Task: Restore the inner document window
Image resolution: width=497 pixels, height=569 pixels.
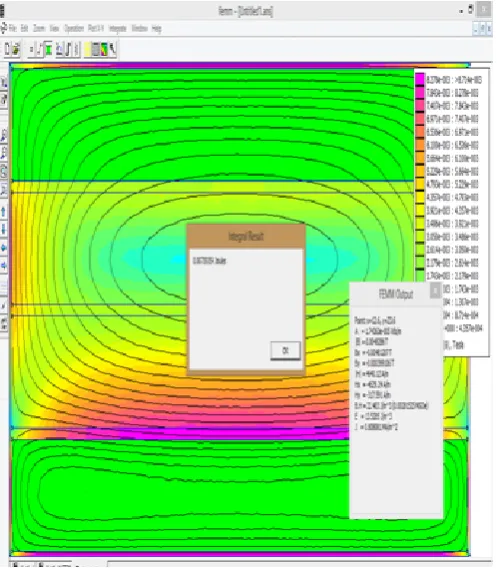Action: [482, 29]
